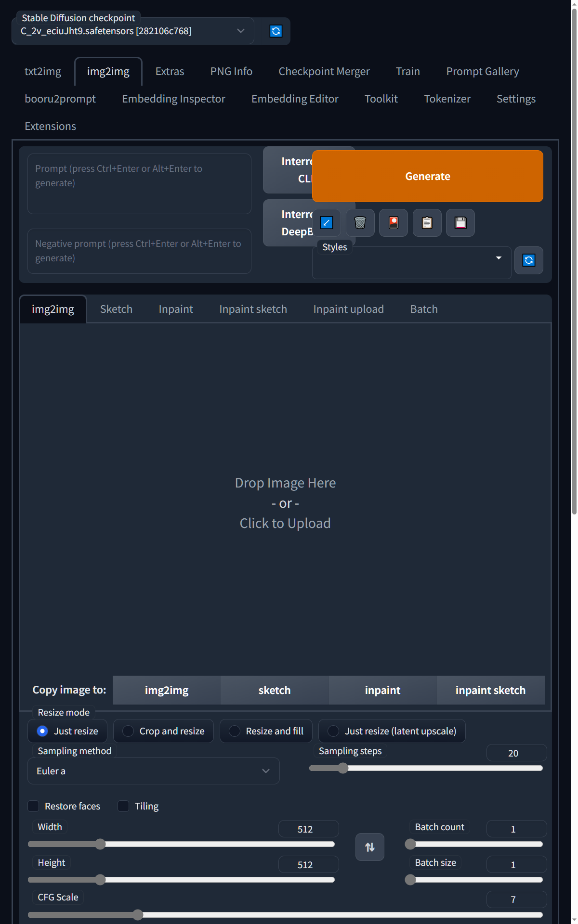
Task: Clear prompt with the trash can icon
Action: click(360, 223)
